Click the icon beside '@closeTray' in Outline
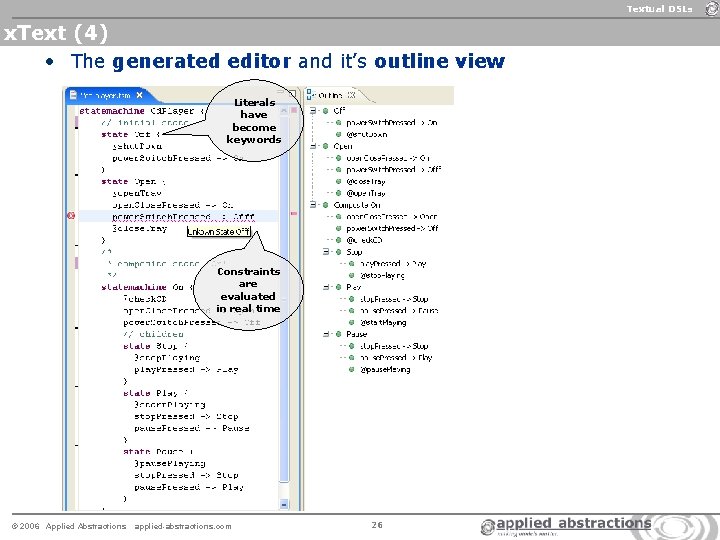The image size is (720, 540). pyautogui.click(x=338, y=181)
